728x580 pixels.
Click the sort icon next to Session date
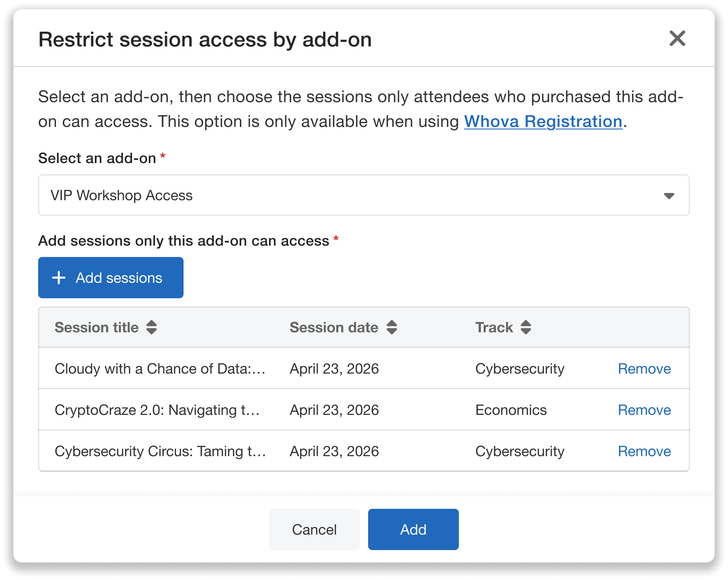[392, 327]
